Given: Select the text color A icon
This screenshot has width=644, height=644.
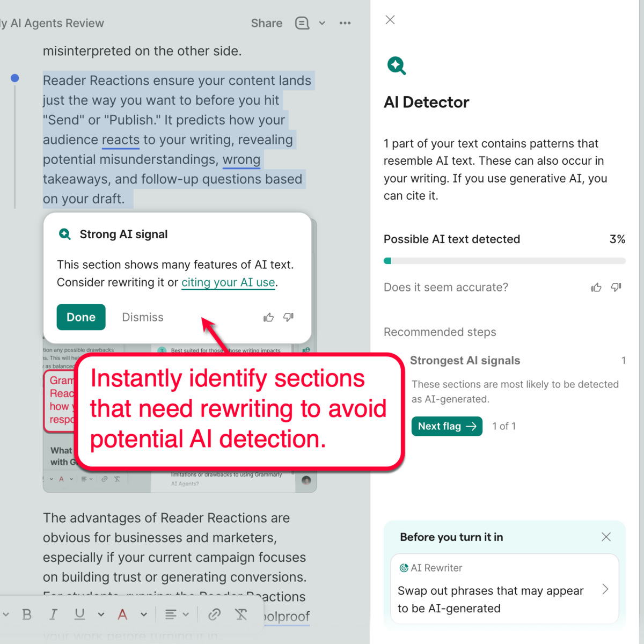Looking at the screenshot, I should 122,614.
